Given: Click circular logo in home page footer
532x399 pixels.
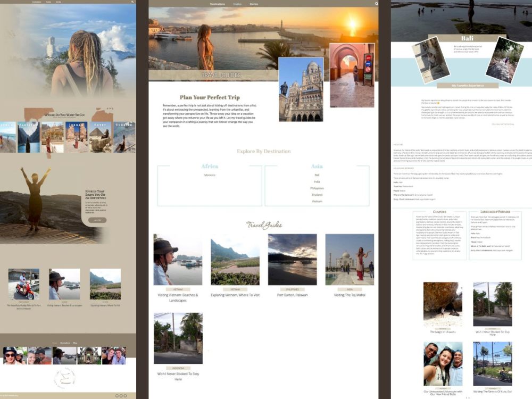Looking at the screenshot, I should (64, 378).
